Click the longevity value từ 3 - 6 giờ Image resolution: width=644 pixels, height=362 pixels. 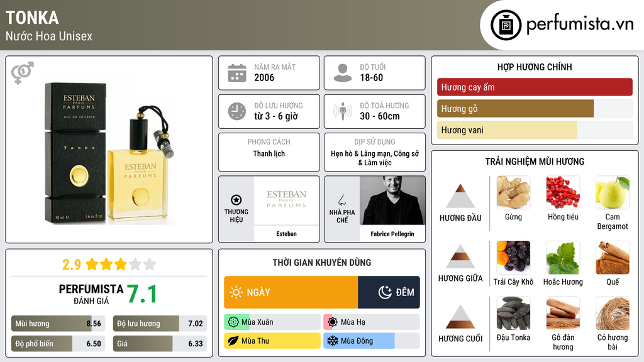pos(275,116)
